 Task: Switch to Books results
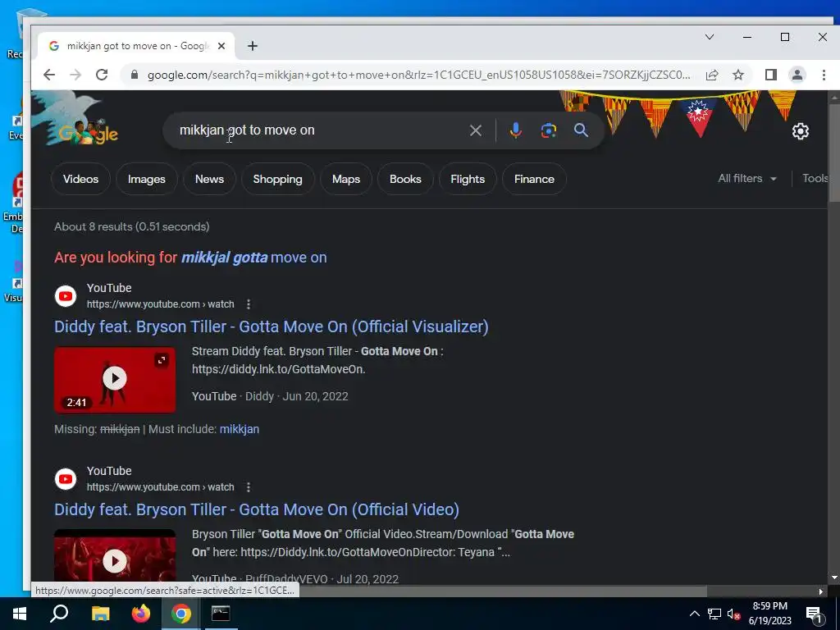405,179
